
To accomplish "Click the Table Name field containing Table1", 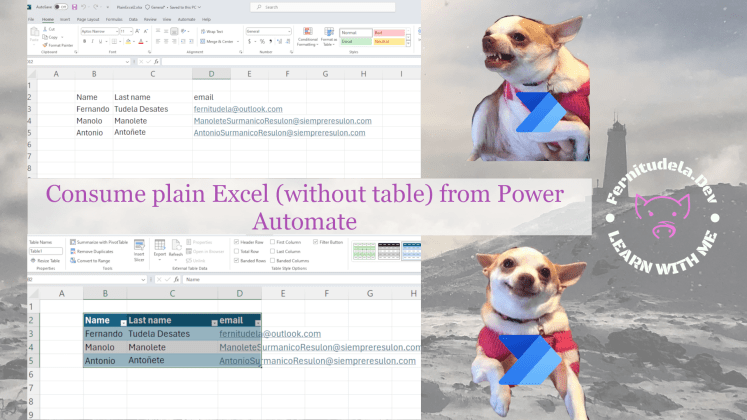I will pyautogui.click(x=46, y=251).
